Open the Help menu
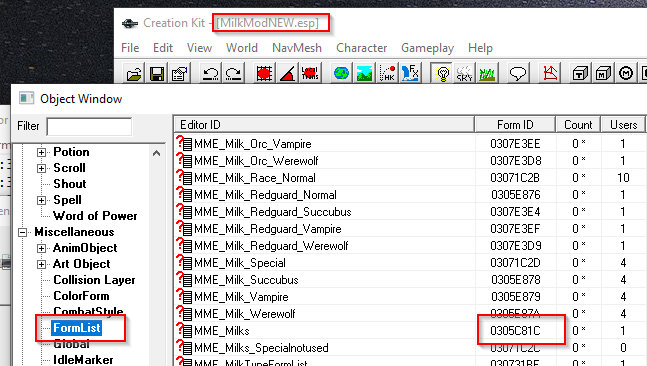The width and height of the screenshot is (647, 366). coord(480,48)
